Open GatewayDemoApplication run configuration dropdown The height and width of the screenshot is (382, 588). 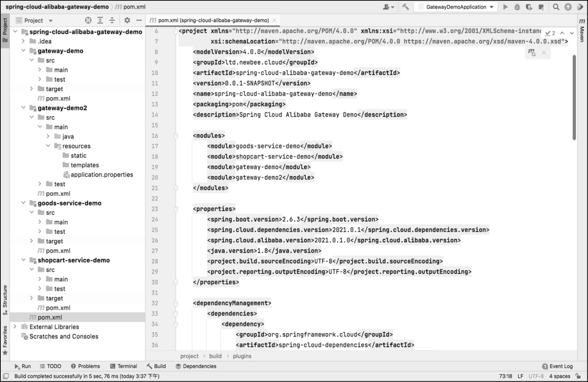456,7
